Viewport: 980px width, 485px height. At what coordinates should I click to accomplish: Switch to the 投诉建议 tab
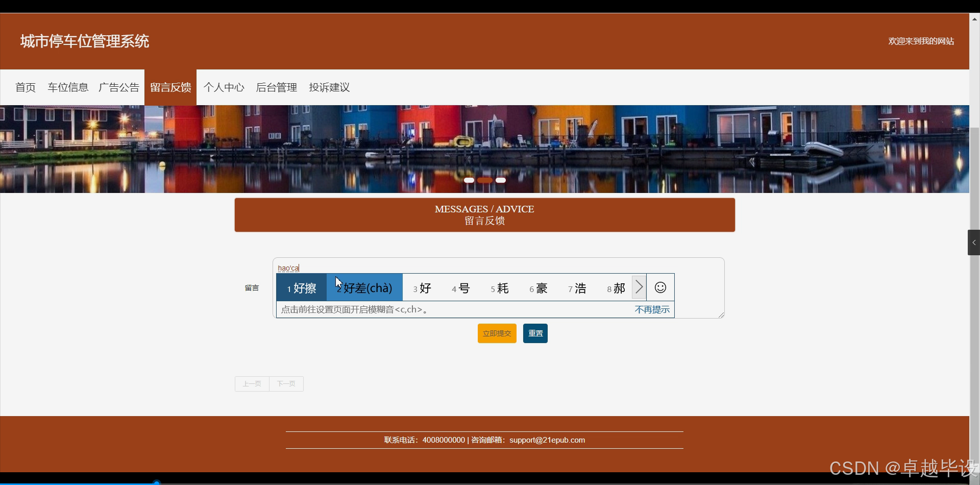coord(329,87)
